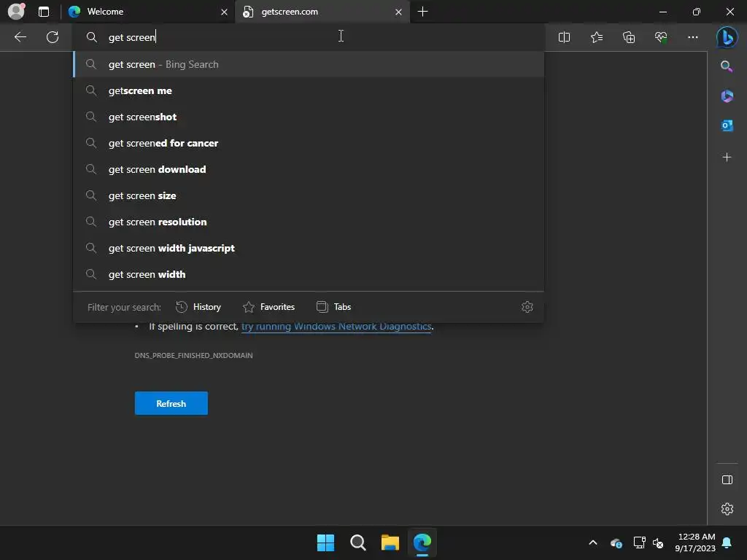This screenshot has height=560, width=747.
Task: Open the profile avatar icon
Action: pos(16,11)
